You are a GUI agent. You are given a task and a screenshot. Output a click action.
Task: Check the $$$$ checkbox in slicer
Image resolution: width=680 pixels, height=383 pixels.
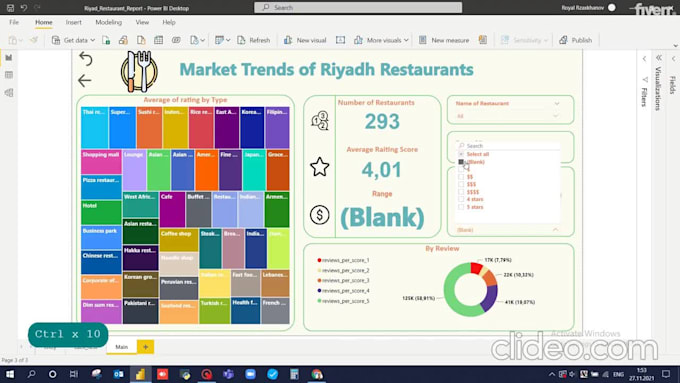click(x=461, y=192)
